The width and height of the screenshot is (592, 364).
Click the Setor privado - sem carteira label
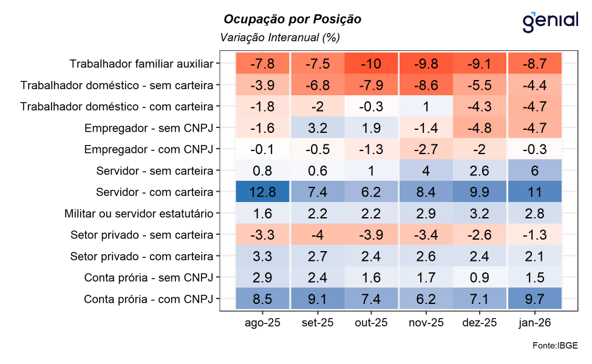pos(142,235)
